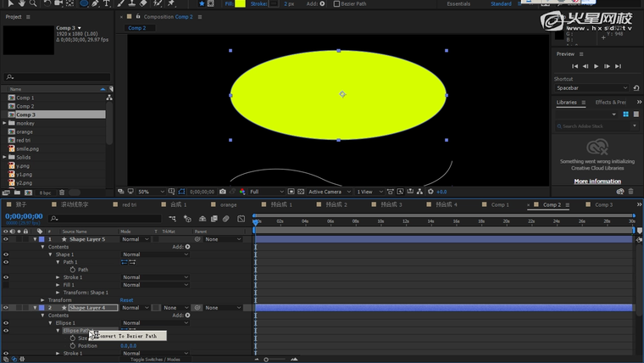This screenshot has height=363, width=644.
Task: Pick the Hand tool
Action: click(x=21, y=3)
